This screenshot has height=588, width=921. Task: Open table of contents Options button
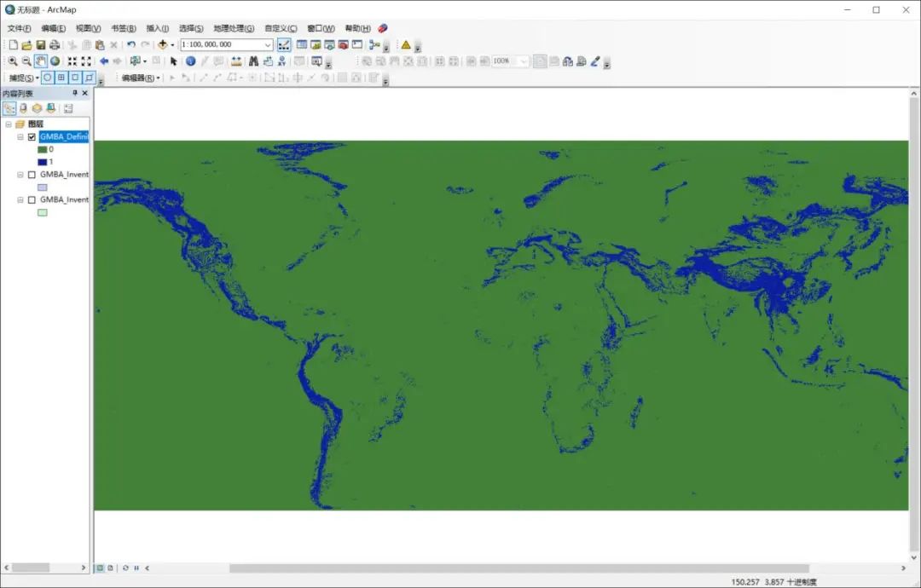[68, 108]
